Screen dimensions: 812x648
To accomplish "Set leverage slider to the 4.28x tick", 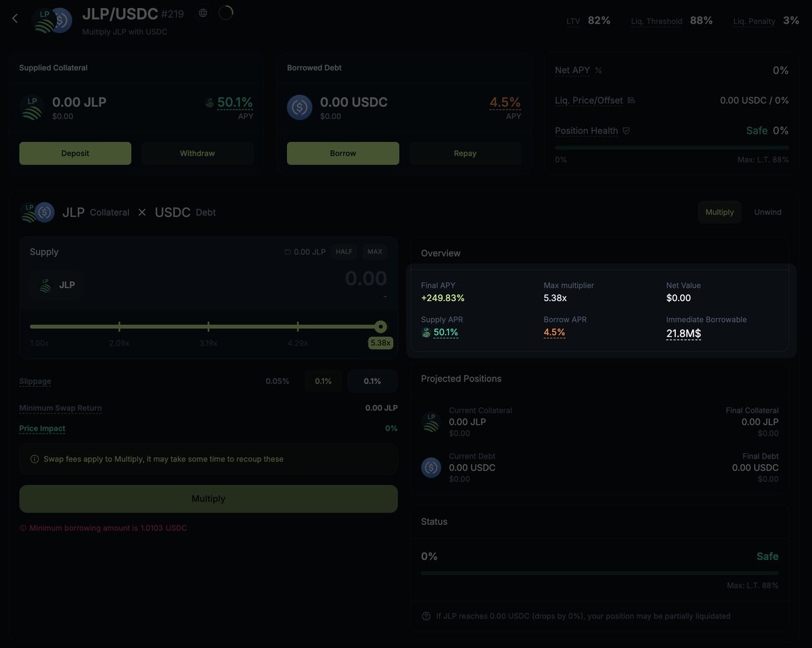I will point(298,327).
